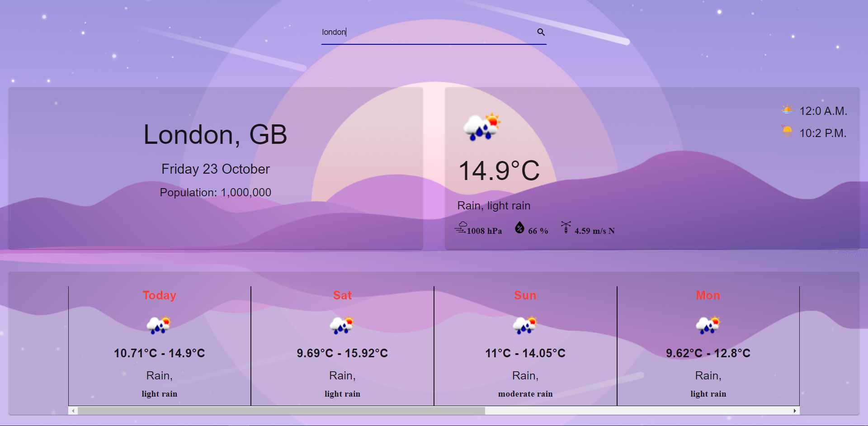Click the 4.59 m/s N wind value

tap(595, 231)
